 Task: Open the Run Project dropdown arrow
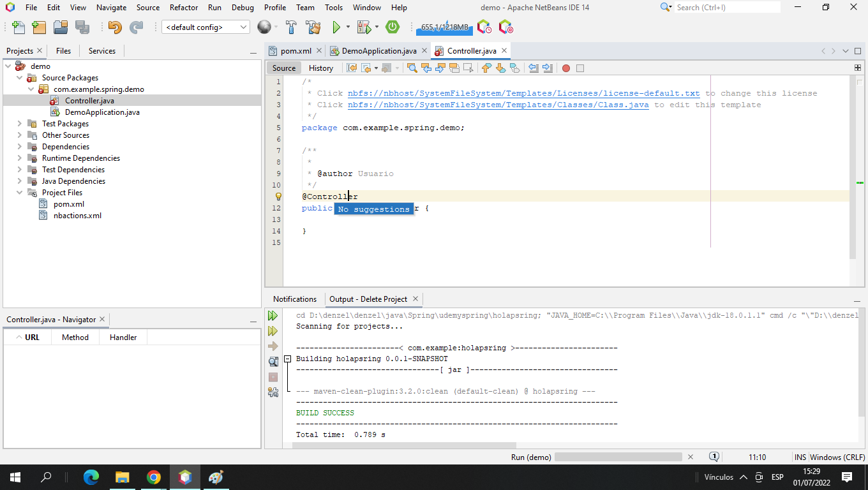[x=348, y=27]
